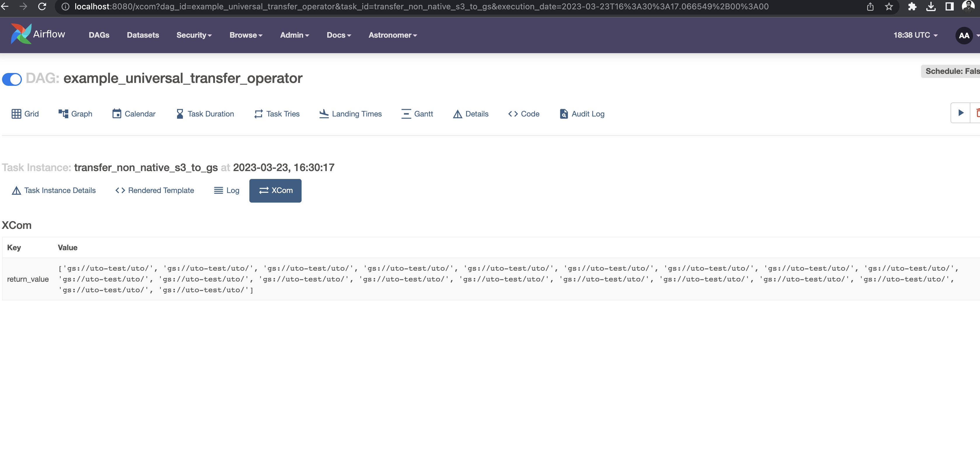Click the delete DAG trash icon
The image size is (980, 463).
point(978,113)
